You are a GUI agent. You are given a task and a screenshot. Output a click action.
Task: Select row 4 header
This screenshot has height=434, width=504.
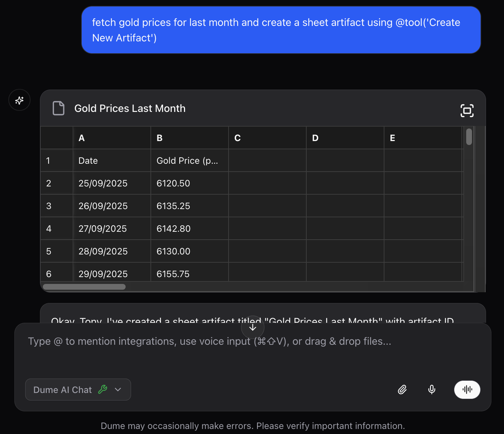point(57,229)
